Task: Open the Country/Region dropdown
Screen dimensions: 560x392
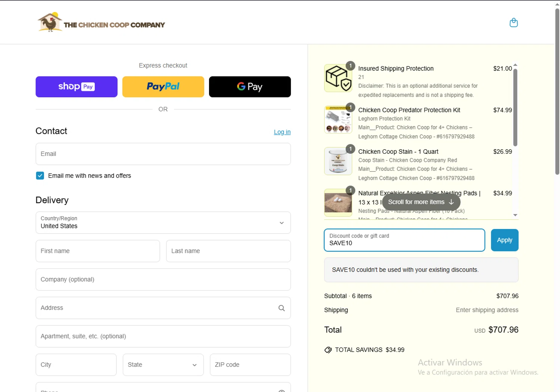Action: tap(163, 223)
